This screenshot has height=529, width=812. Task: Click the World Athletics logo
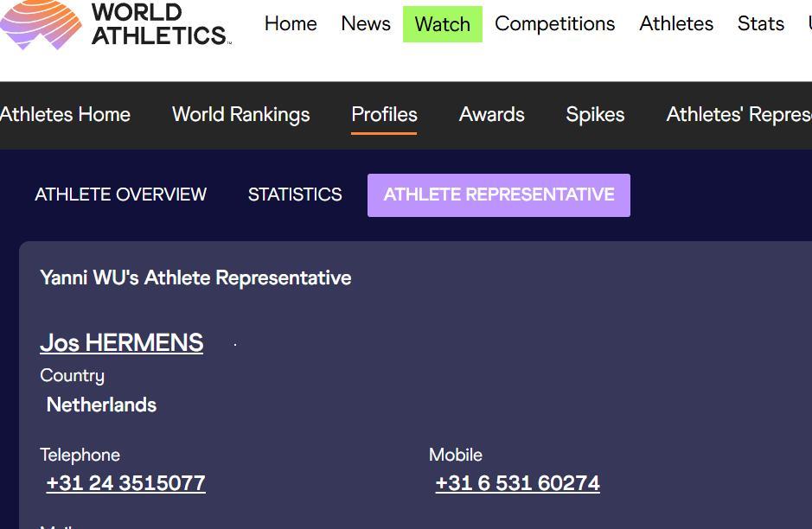point(117,23)
